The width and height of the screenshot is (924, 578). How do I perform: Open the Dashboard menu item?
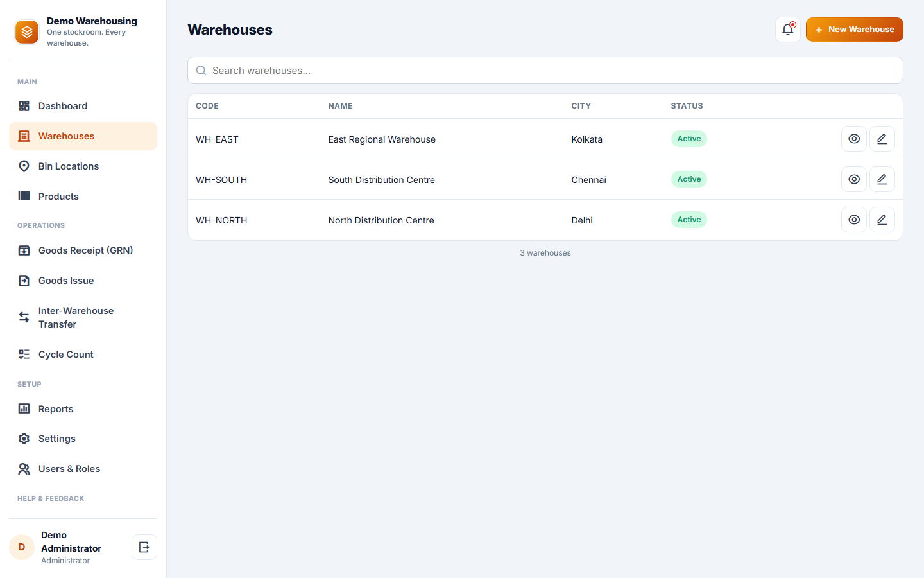(83, 106)
